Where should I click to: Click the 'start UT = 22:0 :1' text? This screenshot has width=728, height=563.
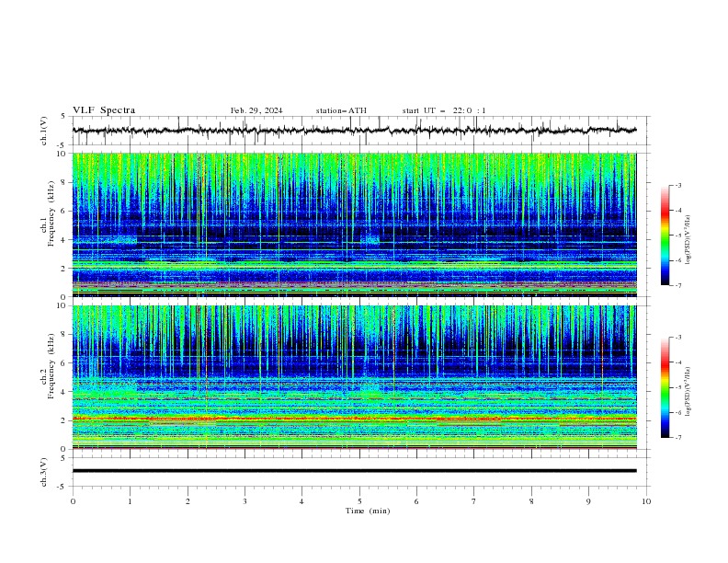(444, 110)
